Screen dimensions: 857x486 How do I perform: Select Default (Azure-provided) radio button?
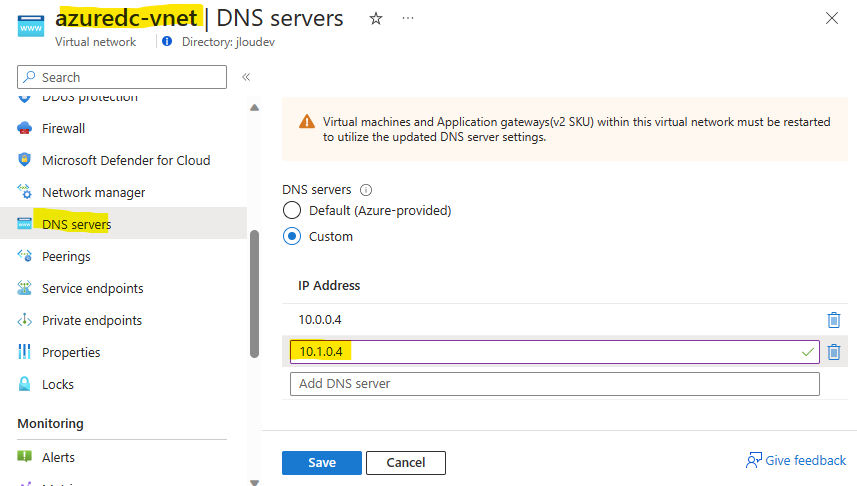tap(292, 210)
